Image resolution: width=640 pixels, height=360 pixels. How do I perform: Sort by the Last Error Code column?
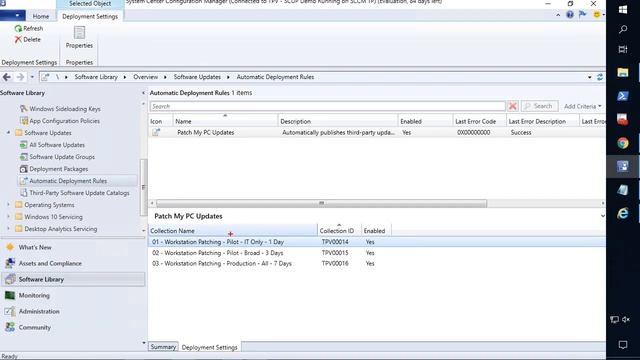[479, 121]
